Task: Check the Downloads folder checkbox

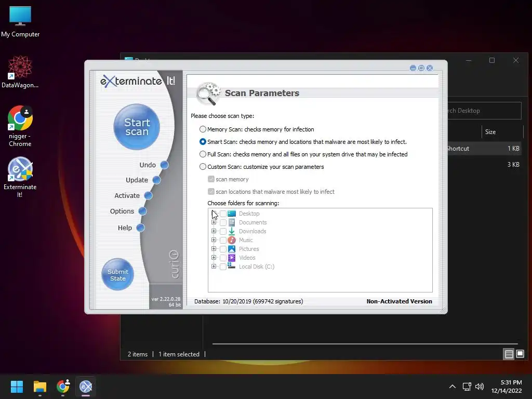Action: coord(223,231)
